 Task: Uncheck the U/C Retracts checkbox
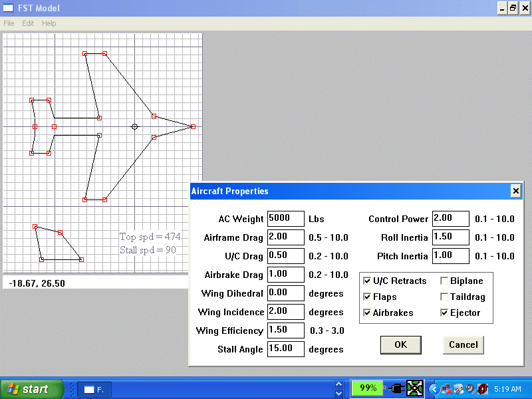click(x=368, y=281)
